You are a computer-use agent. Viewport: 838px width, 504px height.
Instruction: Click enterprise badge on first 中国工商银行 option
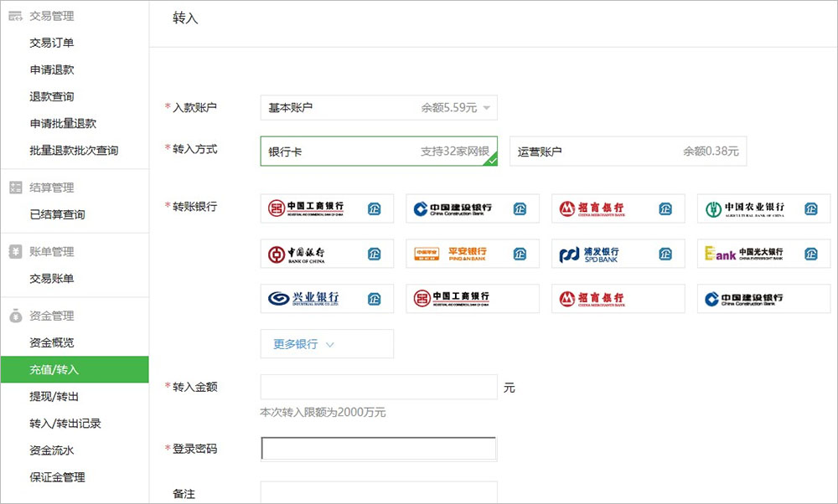tap(375, 208)
